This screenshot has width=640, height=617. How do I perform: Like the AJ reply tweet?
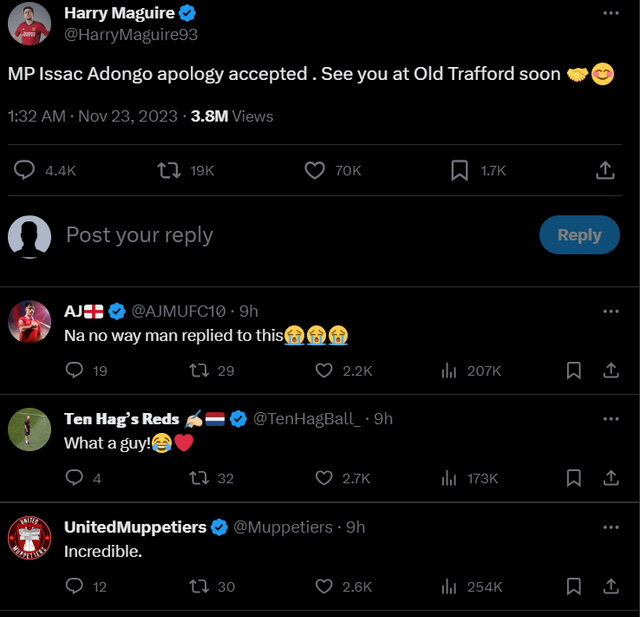(x=324, y=370)
